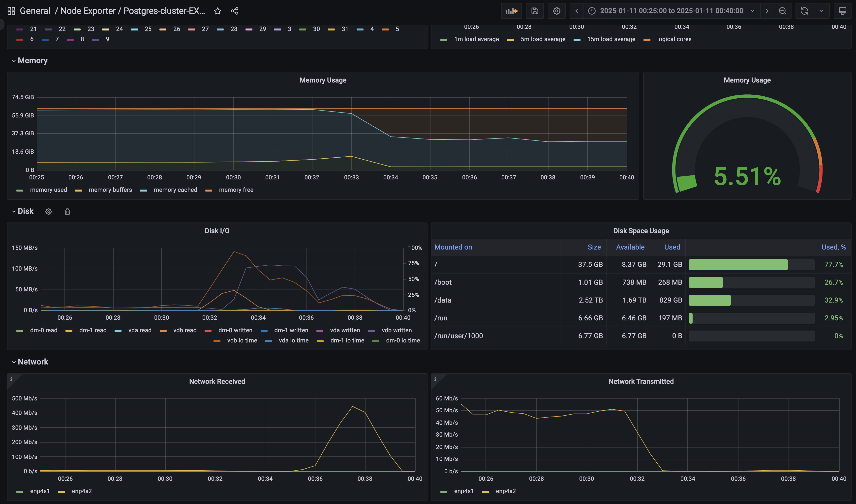Open Memory Usage gauge panel title menu

[747, 80]
